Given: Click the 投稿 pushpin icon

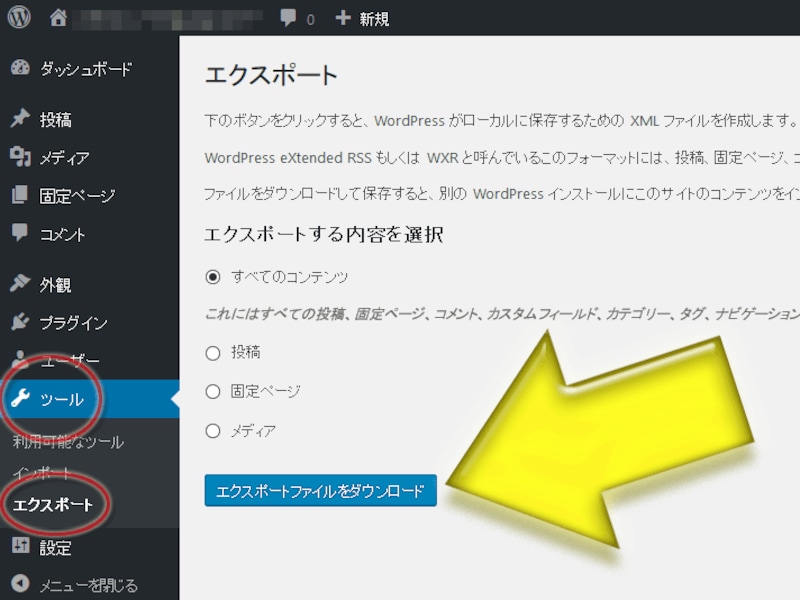Looking at the screenshot, I should pos(20,119).
